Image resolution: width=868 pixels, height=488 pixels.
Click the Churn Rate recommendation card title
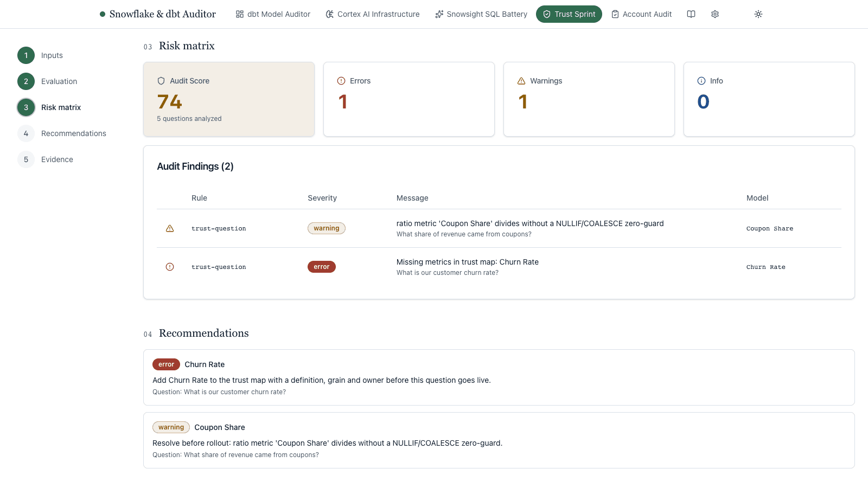tap(205, 364)
